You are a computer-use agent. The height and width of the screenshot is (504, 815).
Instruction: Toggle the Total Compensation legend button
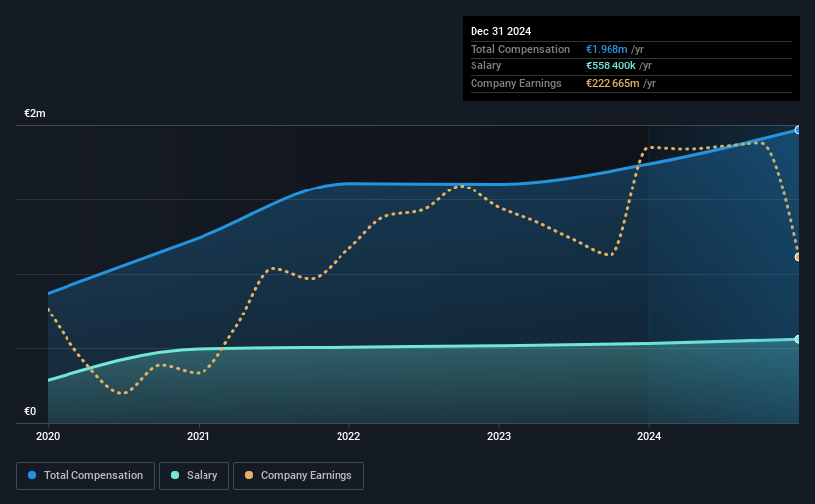pos(85,476)
